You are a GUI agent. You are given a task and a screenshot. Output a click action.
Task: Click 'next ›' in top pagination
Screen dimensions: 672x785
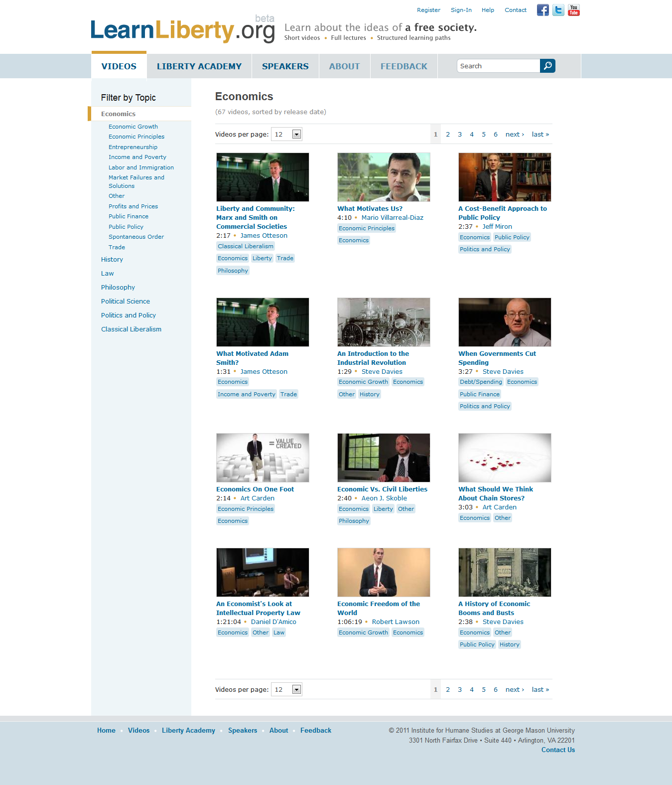[x=515, y=134]
